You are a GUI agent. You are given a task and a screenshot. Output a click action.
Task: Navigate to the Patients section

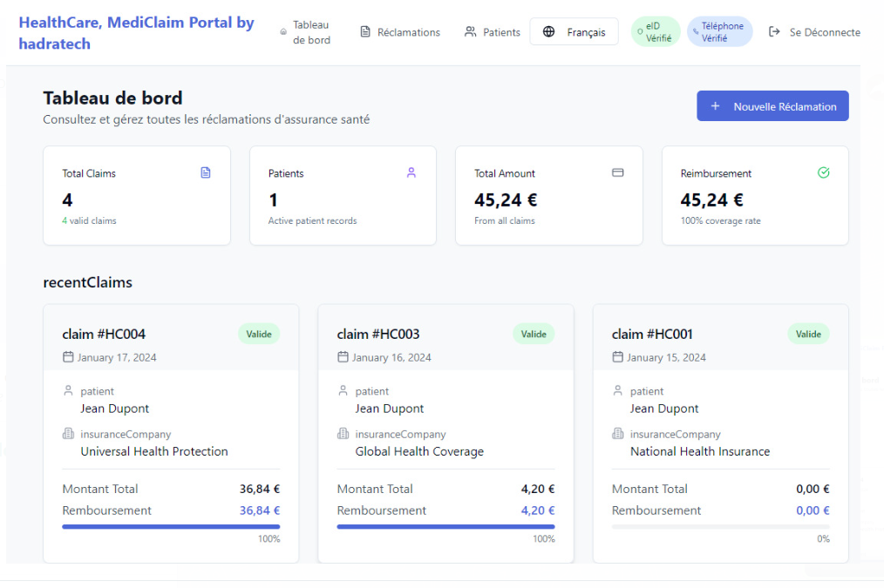coord(493,32)
